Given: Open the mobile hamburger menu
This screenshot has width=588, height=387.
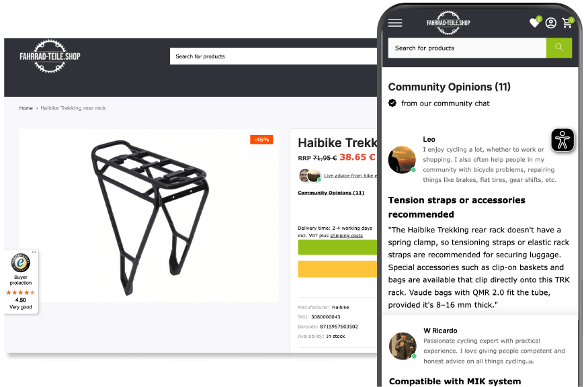Looking at the screenshot, I should coord(395,24).
